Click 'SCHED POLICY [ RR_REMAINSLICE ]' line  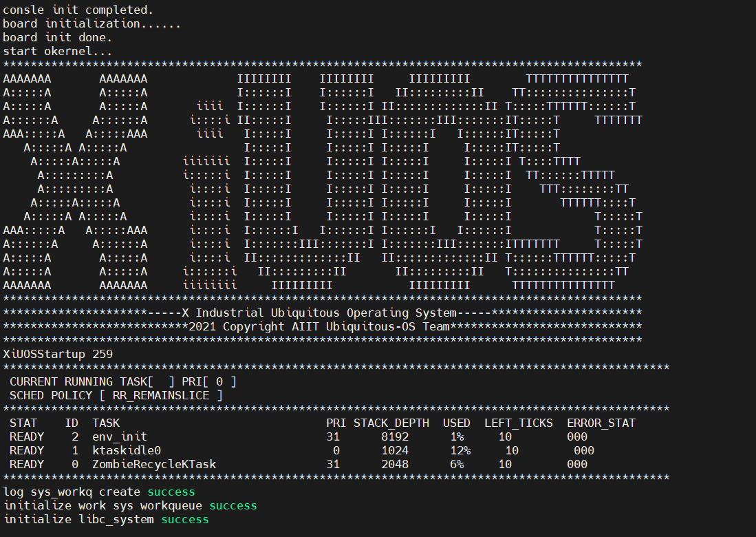click(x=116, y=396)
